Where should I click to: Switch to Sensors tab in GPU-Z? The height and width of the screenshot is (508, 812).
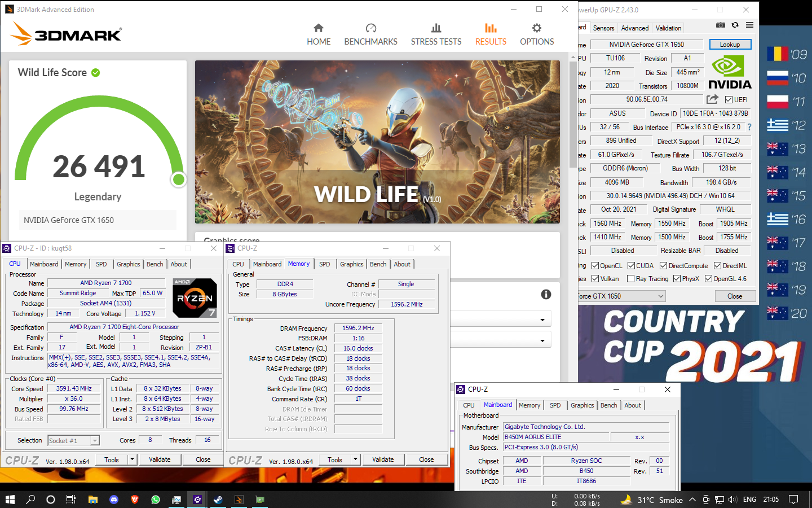pyautogui.click(x=603, y=28)
